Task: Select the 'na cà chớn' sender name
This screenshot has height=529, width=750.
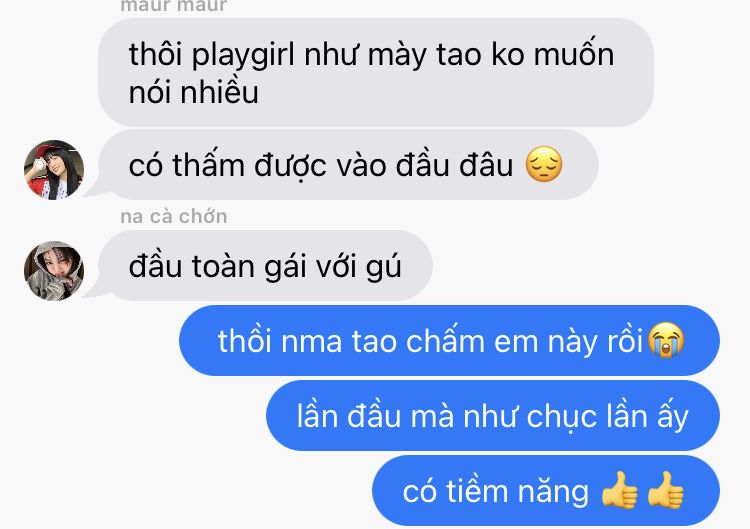Action: tap(174, 217)
